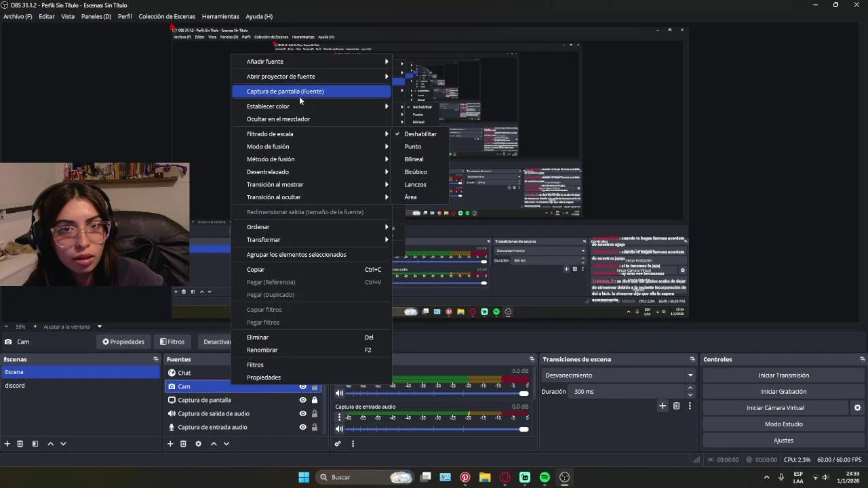Hide the Captura de salida de audio source

coord(303,413)
